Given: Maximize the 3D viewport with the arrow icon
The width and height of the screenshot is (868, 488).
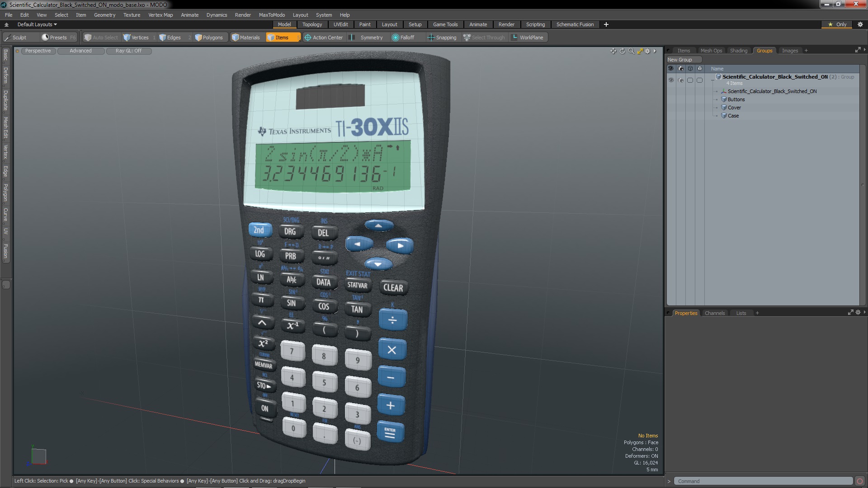Looking at the screenshot, I should (x=640, y=51).
